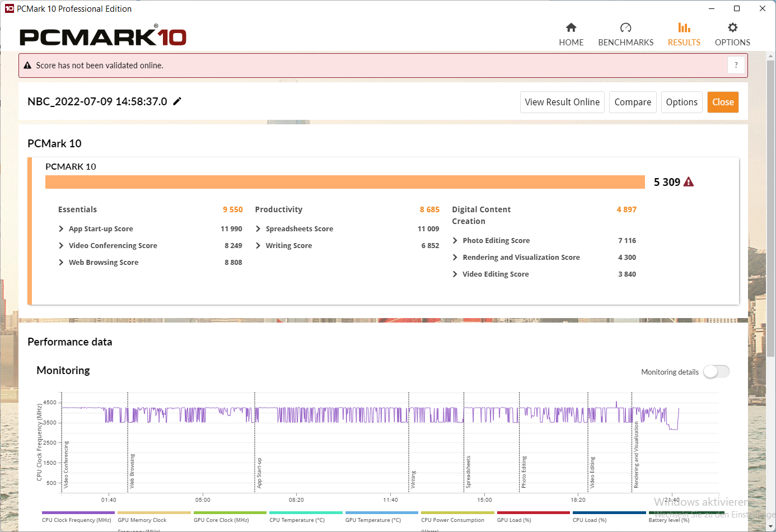Click the PCMark 10 logo
The height and width of the screenshot is (532, 776).
click(103, 36)
